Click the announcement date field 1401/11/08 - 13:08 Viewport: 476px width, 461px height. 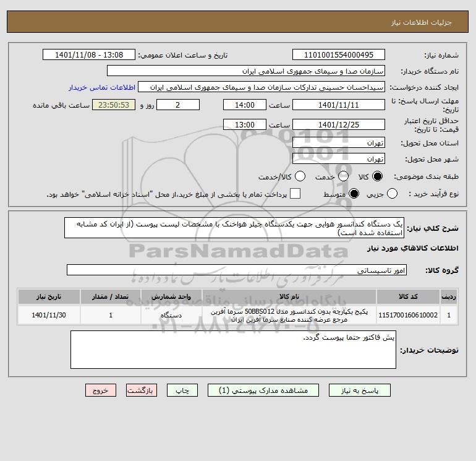point(89,55)
